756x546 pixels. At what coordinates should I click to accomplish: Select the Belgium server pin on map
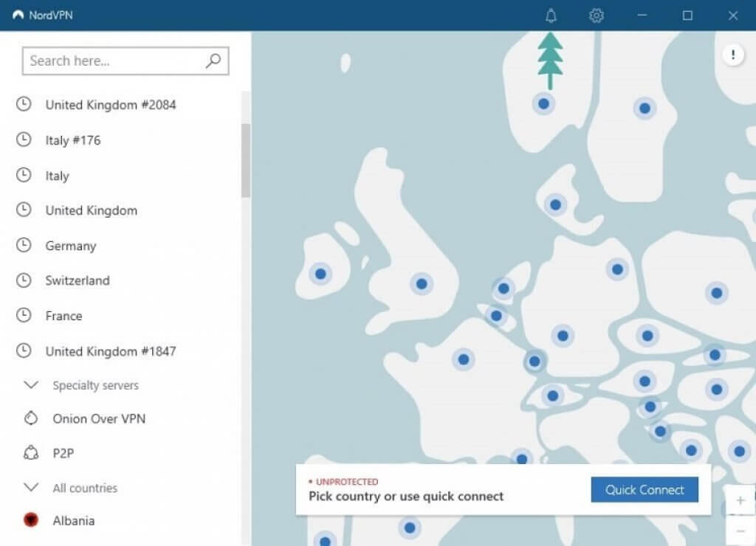(496, 316)
